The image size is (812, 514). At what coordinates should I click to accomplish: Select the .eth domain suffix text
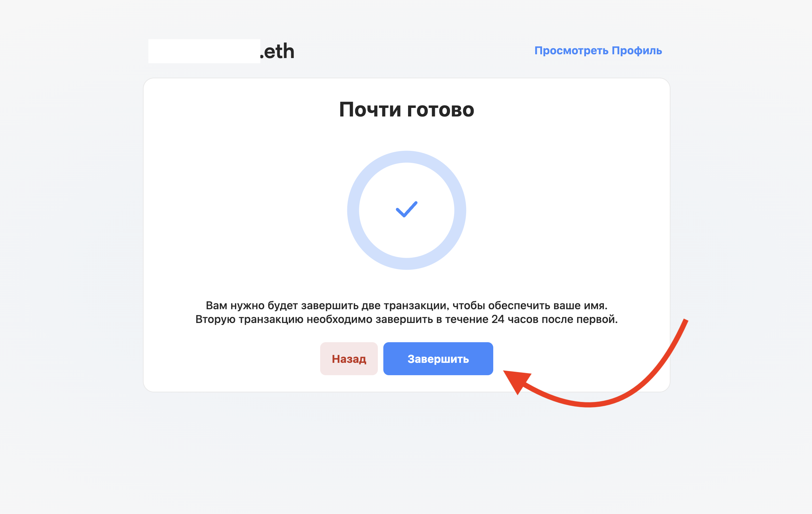click(277, 52)
